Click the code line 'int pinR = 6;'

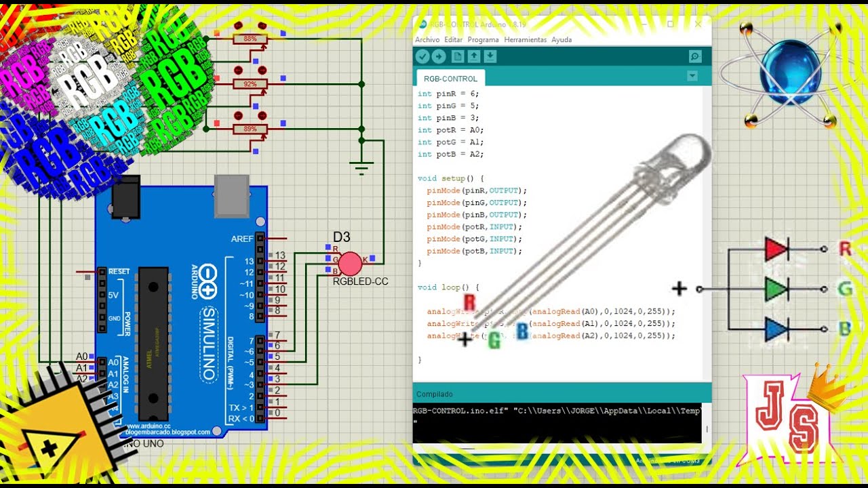[x=448, y=94]
